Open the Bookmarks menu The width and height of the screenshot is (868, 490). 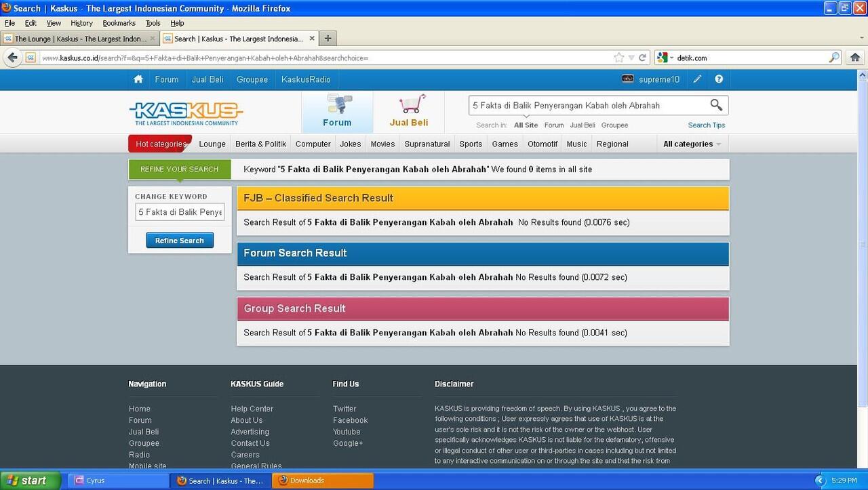[x=119, y=23]
